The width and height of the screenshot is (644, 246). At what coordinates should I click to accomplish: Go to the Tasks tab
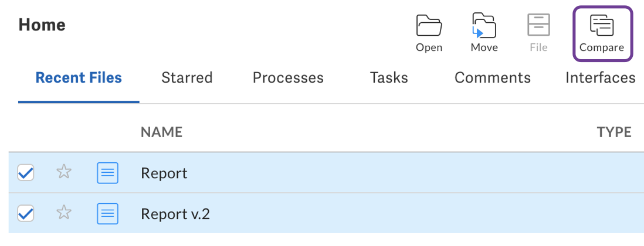click(389, 78)
